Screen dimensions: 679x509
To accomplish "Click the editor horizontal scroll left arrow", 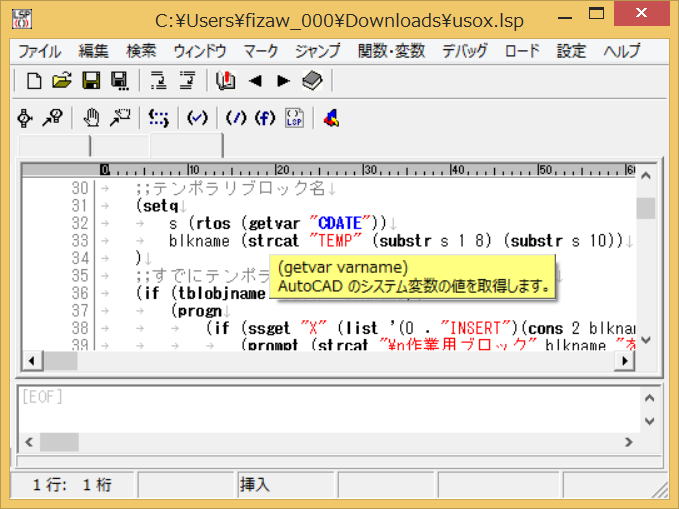I will click(x=32, y=360).
